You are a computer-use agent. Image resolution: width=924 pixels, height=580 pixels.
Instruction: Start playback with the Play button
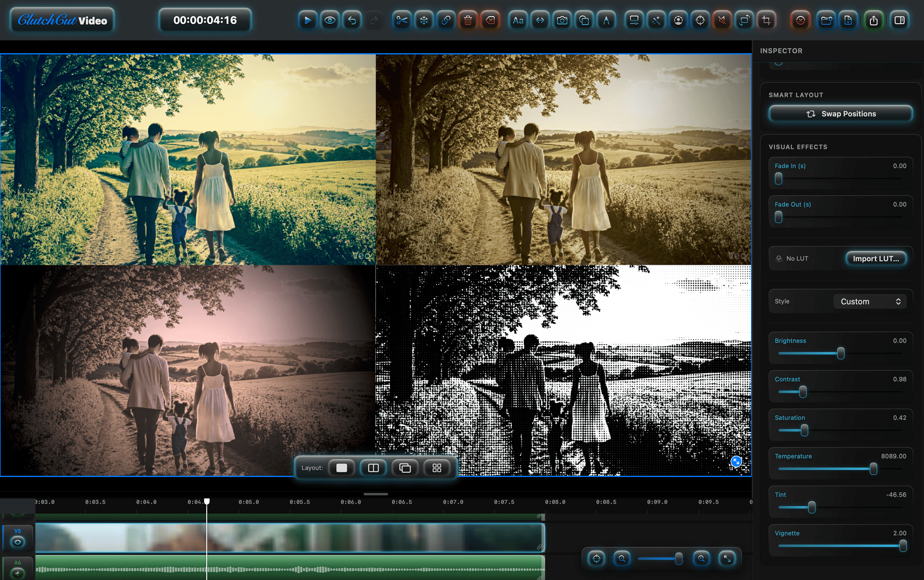coord(308,20)
